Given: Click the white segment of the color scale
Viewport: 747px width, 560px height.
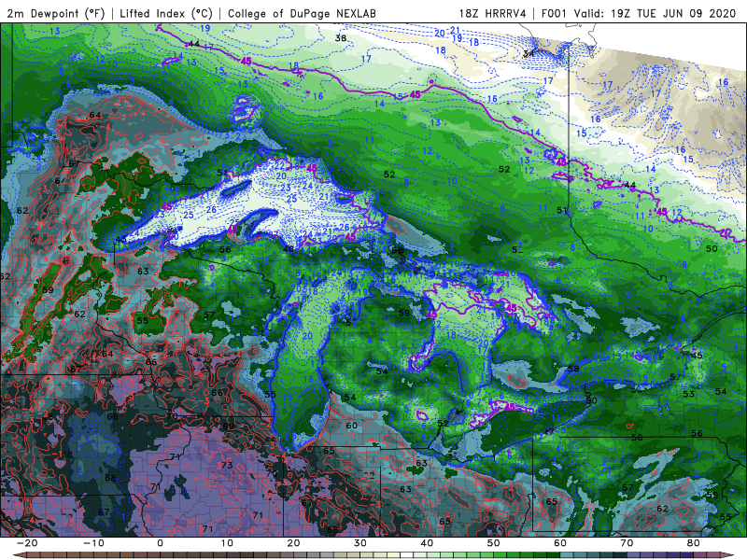Looking at the screenshot, I should click(x=405, y=555).
